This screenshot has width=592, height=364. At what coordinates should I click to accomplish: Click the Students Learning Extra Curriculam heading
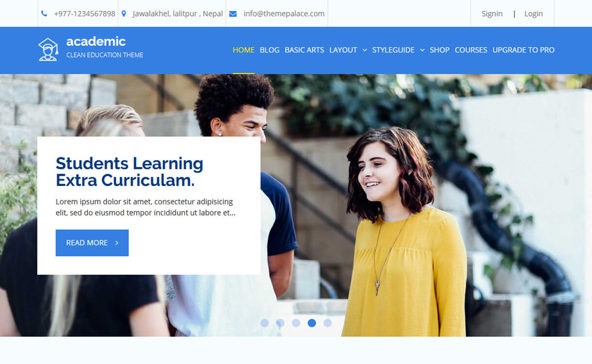(130, 171)
